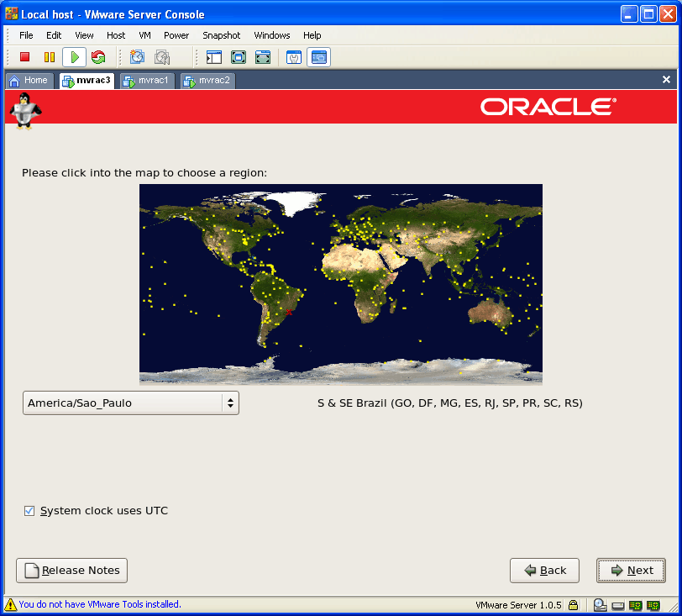The image size is (682, 616).
Task: Take a snapshot using the toolbar icon
Action: (138, 57)
